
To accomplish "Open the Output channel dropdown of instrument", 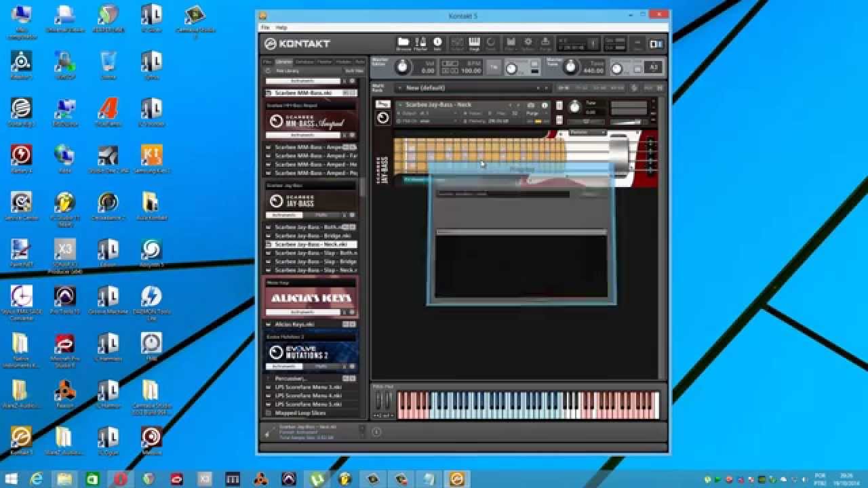I will (x=426, y=113).
